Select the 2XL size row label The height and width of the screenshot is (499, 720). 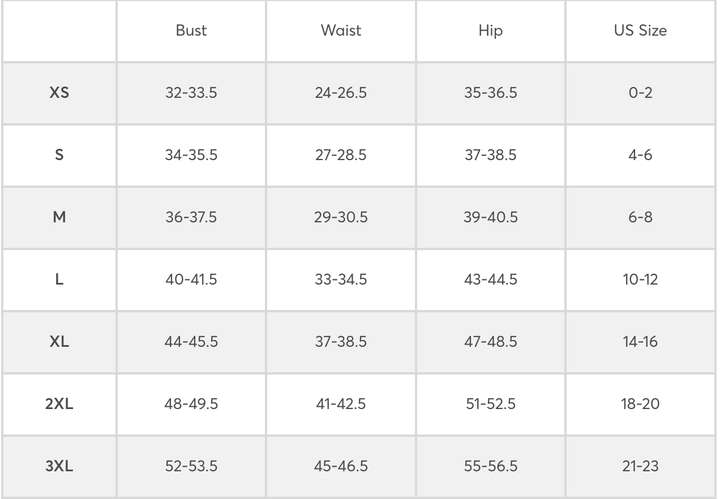click(x=59, y=404)
